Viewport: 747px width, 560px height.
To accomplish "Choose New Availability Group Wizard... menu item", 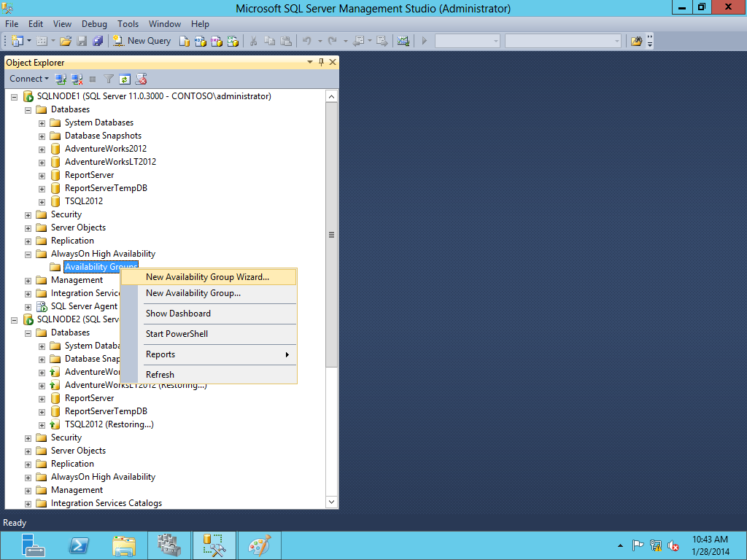I will [209, 277].
